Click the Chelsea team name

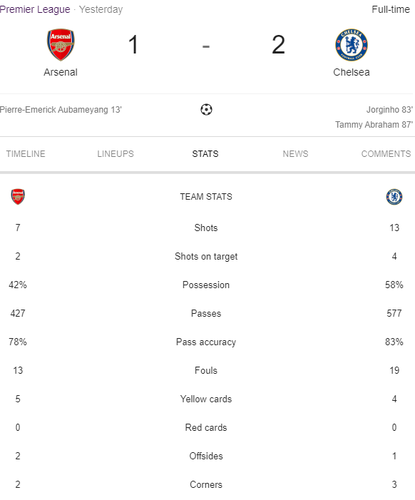pyautogui.click(x=351, y=72)
